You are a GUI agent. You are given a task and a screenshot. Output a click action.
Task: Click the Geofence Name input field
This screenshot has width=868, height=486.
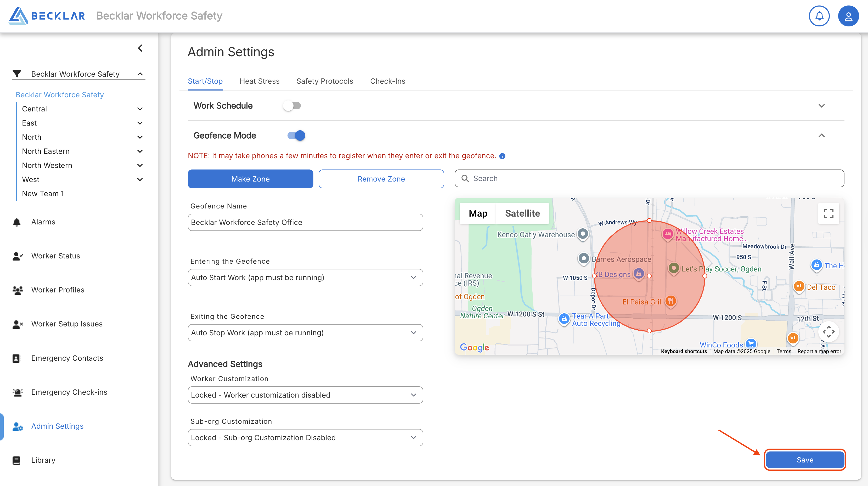point(305,222)
